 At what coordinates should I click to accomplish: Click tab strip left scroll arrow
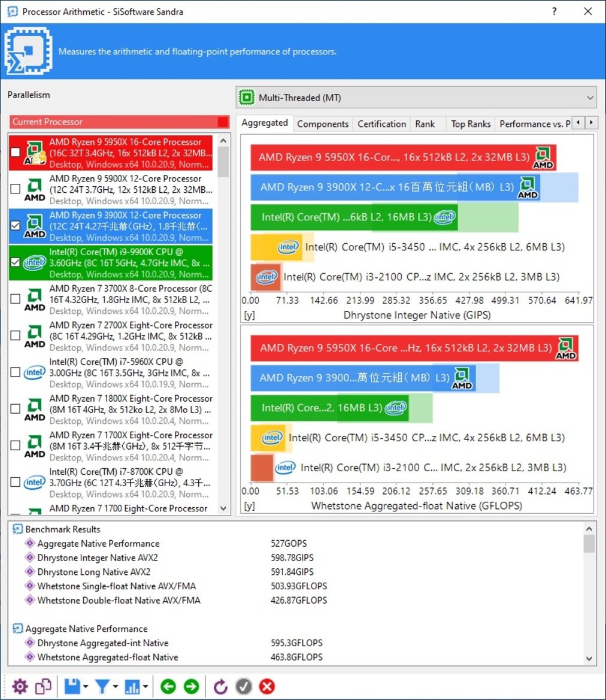(578, 122)
